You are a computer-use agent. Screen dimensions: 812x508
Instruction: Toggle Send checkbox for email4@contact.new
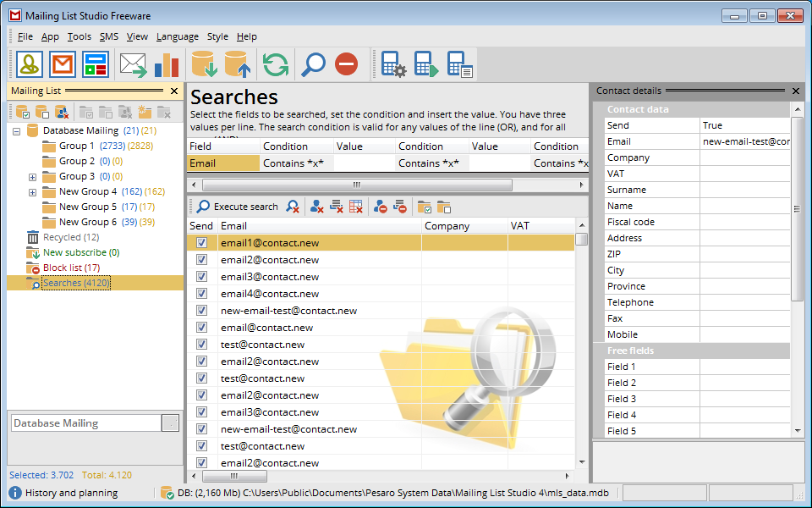(201, 294)
